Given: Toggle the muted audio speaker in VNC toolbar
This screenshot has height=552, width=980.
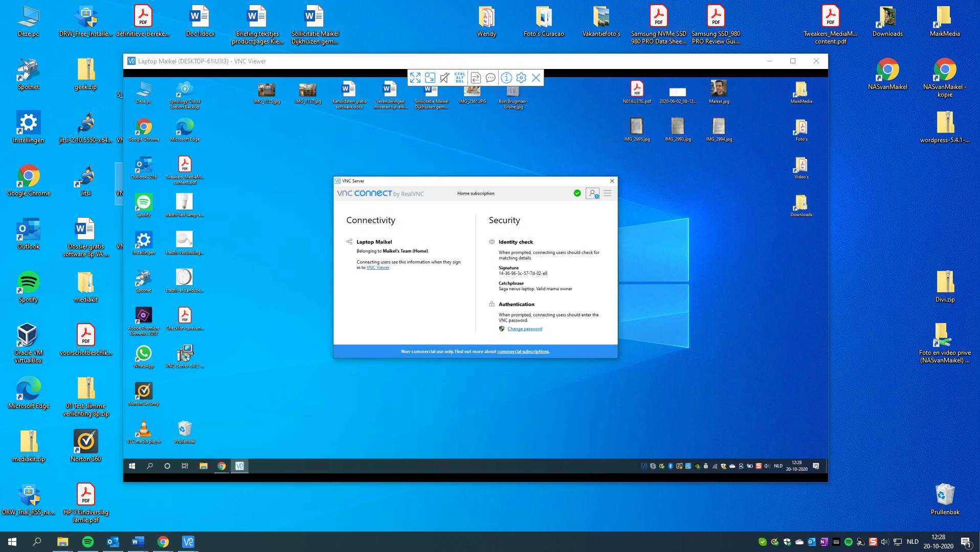Looking at the screenshot, I should (445, 78).
